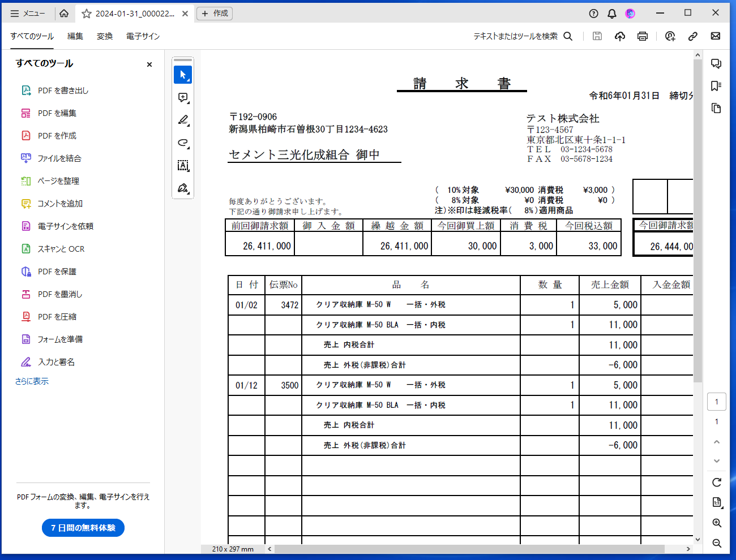The width and height of the screenshot is (736, 560).
Task: Star the current document tab
Action: tap(87, 14)
